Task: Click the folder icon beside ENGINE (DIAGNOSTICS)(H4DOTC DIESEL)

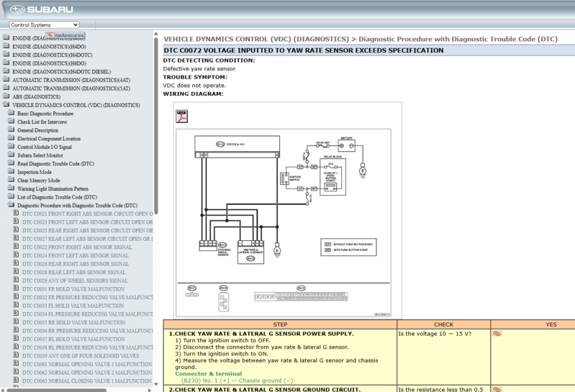Action: coord(6,71)
